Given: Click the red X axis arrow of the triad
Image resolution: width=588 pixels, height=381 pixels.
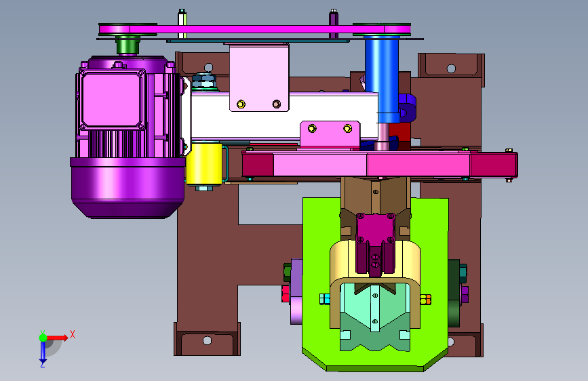Looking at the screenshot, I should point(58,338).
